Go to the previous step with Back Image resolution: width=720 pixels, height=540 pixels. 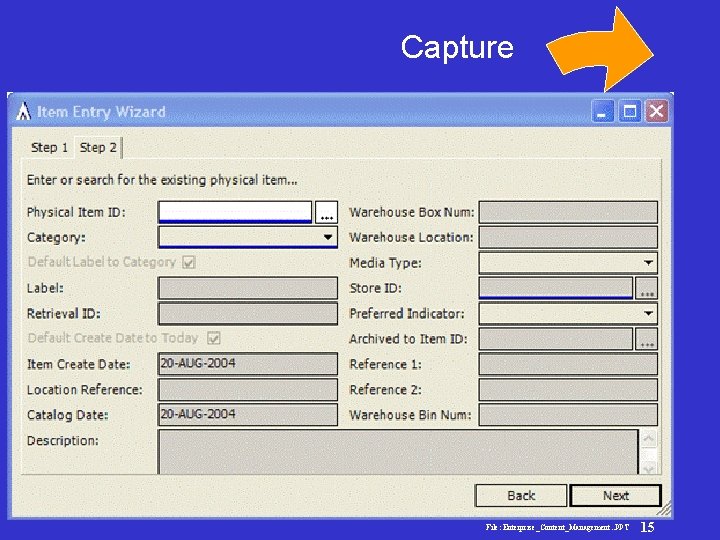coord(521,495)
